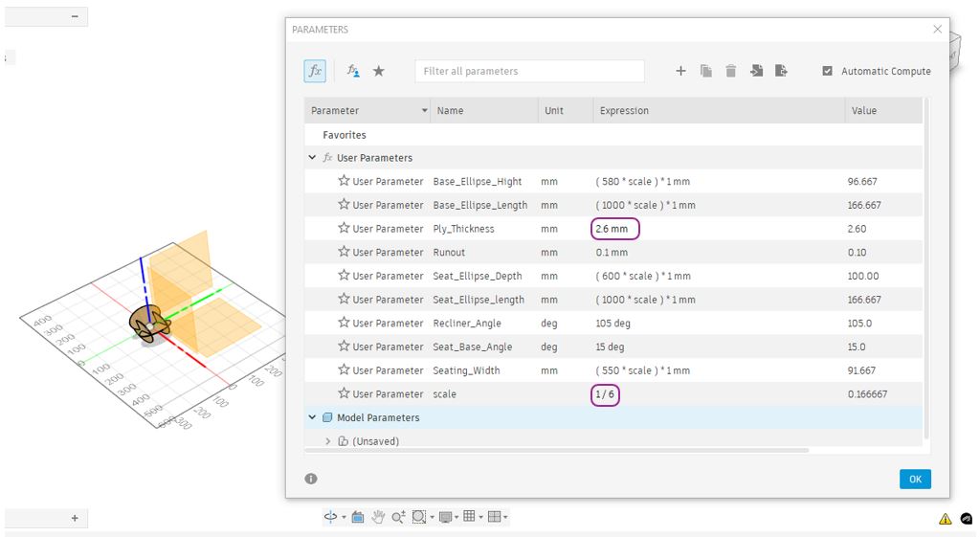This screenshot has height=537, width=980.
Task: Click the (Unsaved) document icon
Action: point(344,441)
